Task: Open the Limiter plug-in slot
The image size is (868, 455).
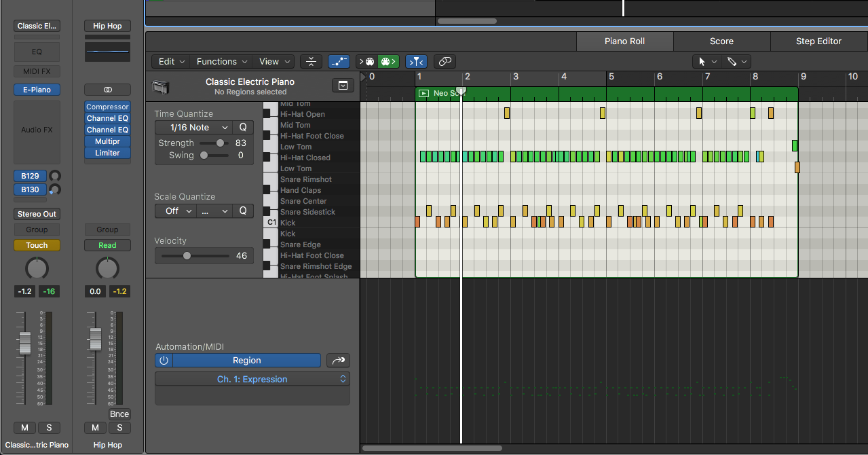Action: (x=107, y=153)
